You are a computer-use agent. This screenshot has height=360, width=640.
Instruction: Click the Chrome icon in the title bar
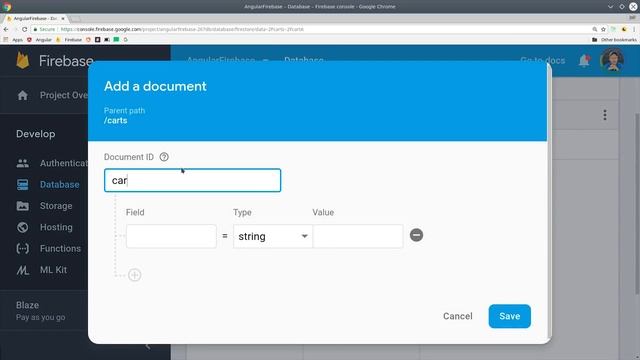click(x=7, y=7)
